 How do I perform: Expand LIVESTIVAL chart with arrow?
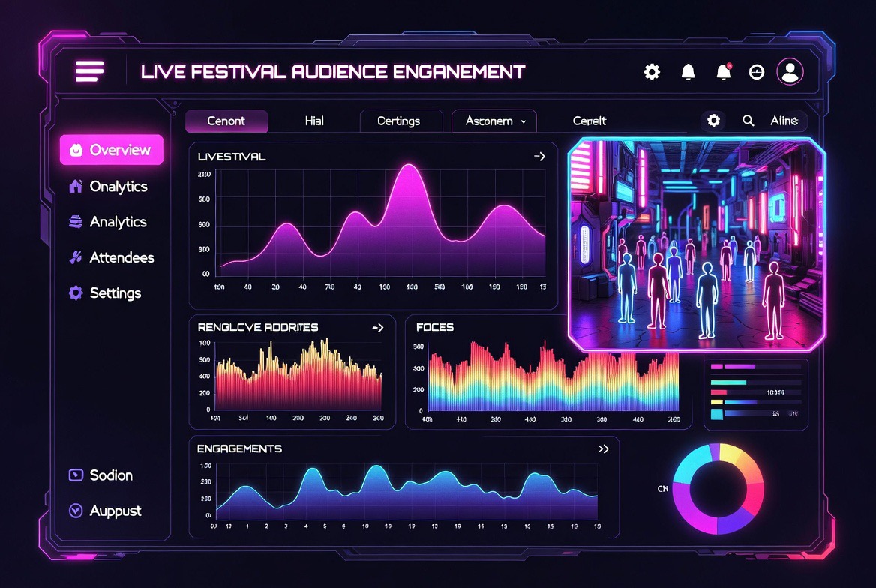(539, 157)
